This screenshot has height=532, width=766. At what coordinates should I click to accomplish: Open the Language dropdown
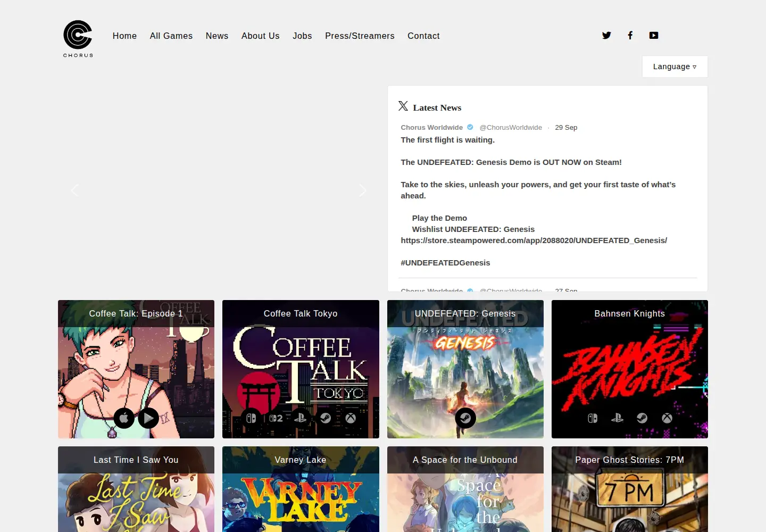click(675, 66)
